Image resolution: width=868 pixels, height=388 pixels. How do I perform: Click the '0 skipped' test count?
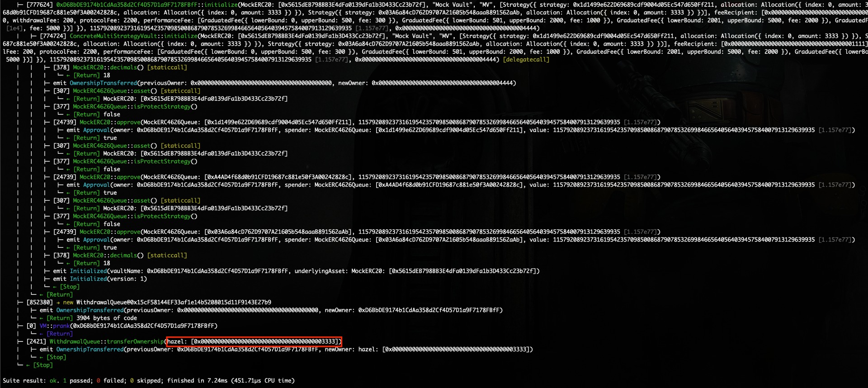point(146,381)
